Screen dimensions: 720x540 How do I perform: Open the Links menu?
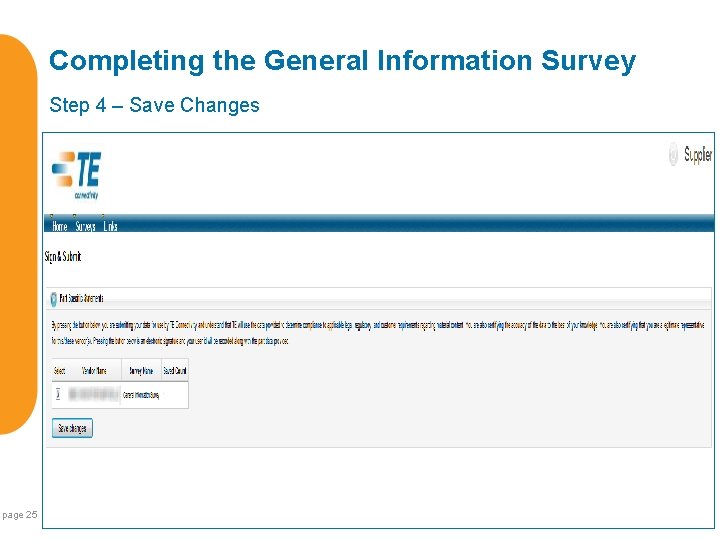click(110, 226)
